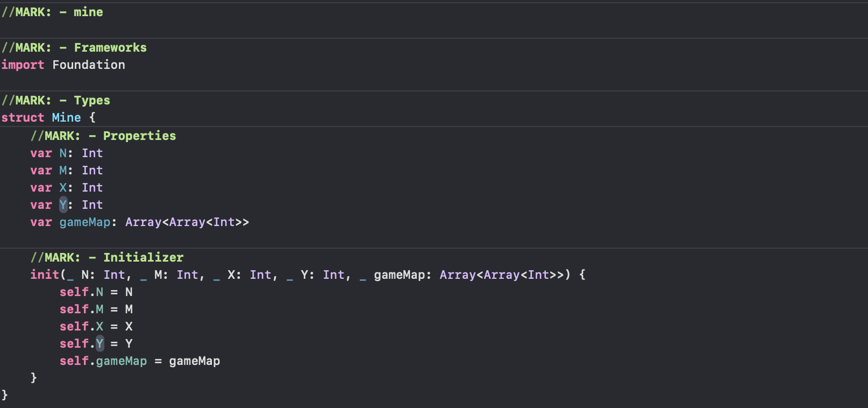Click 'gameMap' in the var declaration

tap(85, 222)
